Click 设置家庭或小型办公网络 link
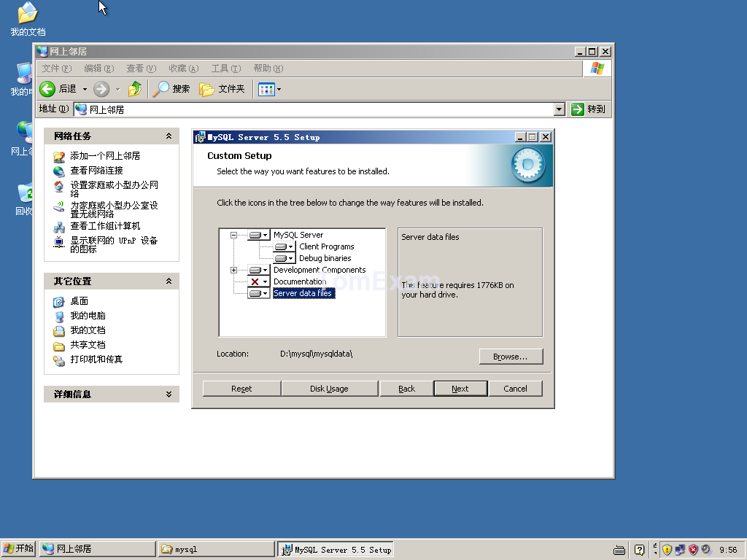The image size is (747, 560). [x=115, y=189]
